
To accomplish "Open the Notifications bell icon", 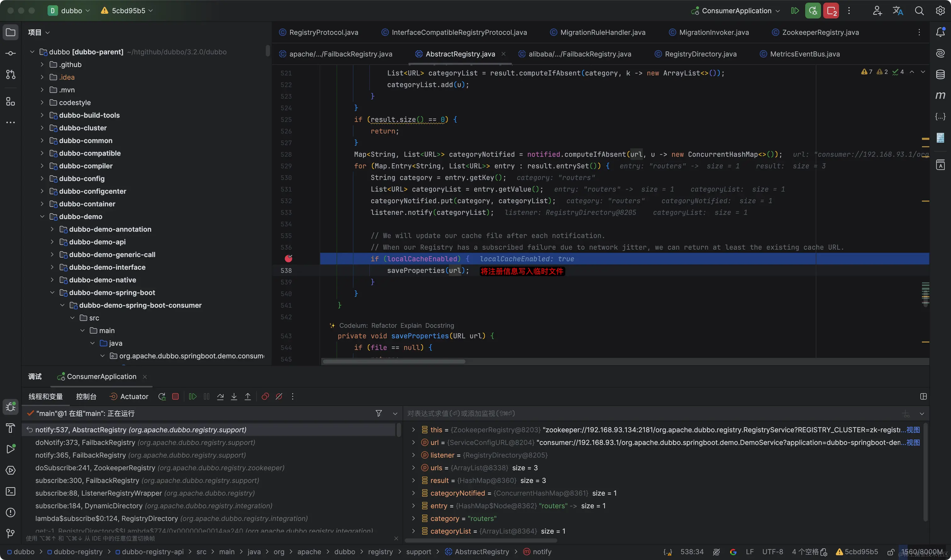I will [940, 32].
